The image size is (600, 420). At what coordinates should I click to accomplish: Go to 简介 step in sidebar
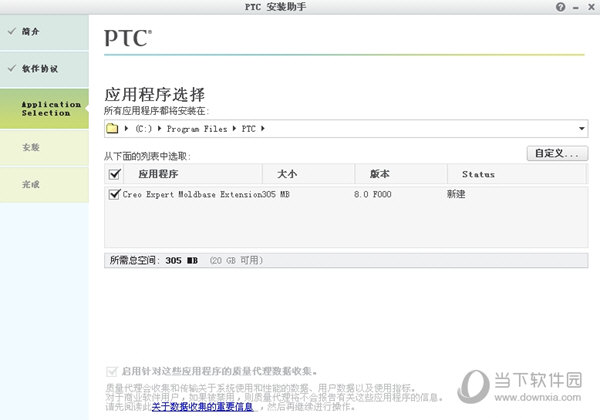tap(44, 32)
